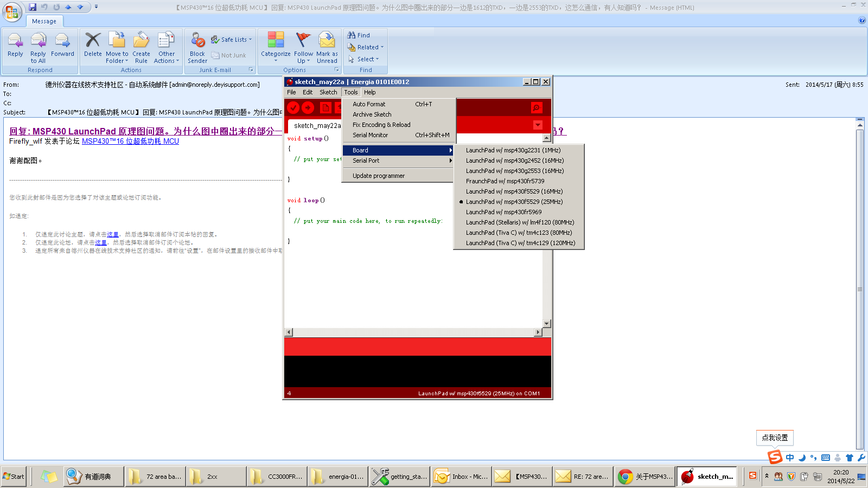Click the Reply to All icon
The height and width of the screenshot is (488, 868).
pos(38,48)
